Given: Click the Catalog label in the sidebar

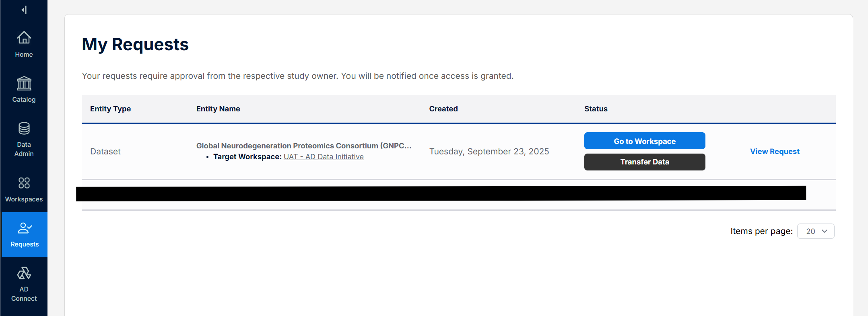Looking at the screenshot, I should tap(24, 99).
